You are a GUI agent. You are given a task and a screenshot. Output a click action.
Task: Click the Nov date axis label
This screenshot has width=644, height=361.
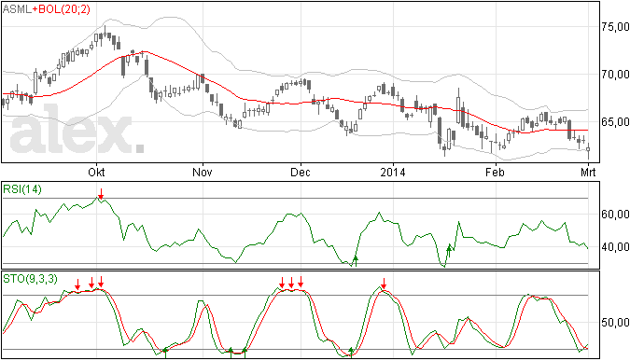[x=203, y=172]
